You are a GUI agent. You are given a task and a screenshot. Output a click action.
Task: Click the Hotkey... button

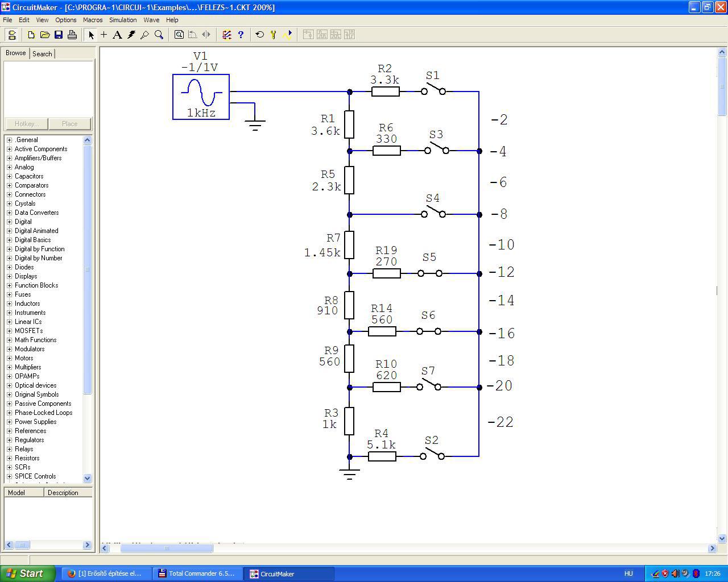pyautogui.click(x=27, y=124)
